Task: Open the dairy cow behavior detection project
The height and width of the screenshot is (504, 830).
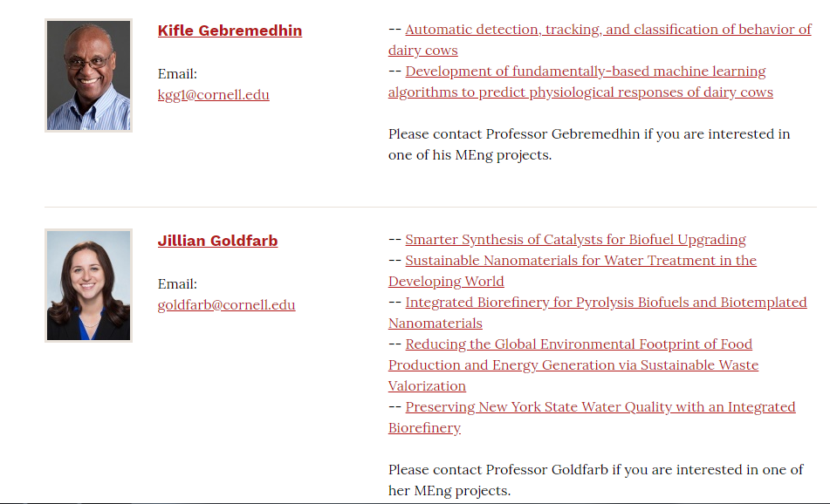Action: pos(607,30)
